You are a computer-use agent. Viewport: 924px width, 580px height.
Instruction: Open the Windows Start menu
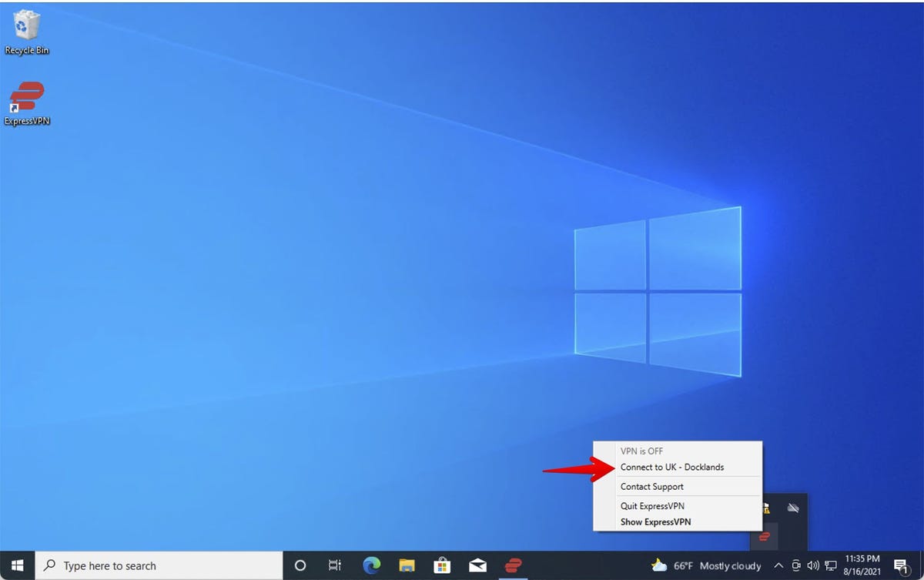(18, 565)
